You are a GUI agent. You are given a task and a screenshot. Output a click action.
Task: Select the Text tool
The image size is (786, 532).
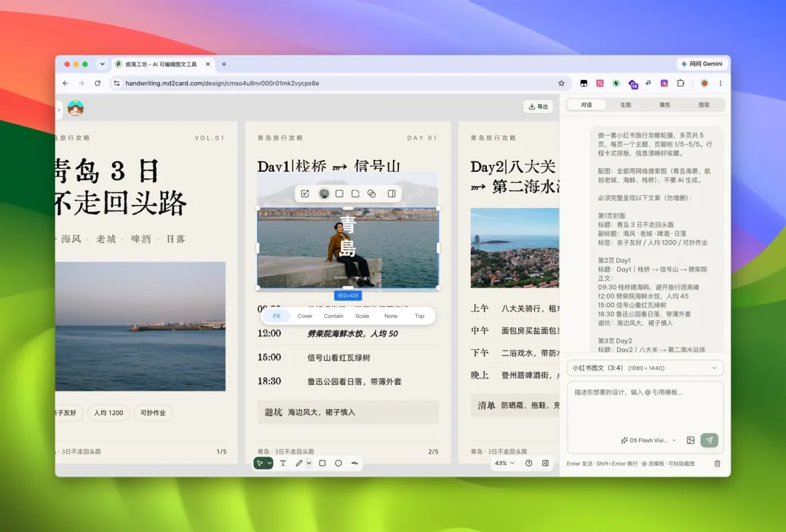click(282, 464)
